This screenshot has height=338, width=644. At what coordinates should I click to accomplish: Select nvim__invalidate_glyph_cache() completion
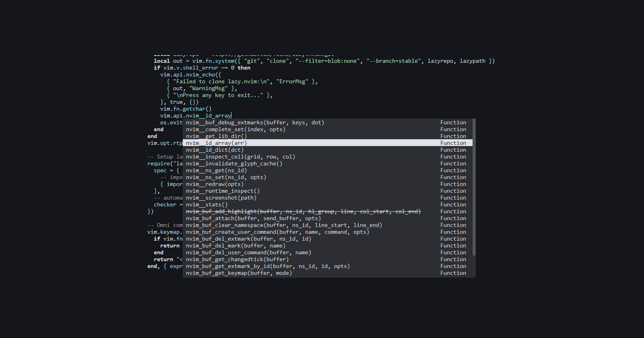click(x=328, y=163)
